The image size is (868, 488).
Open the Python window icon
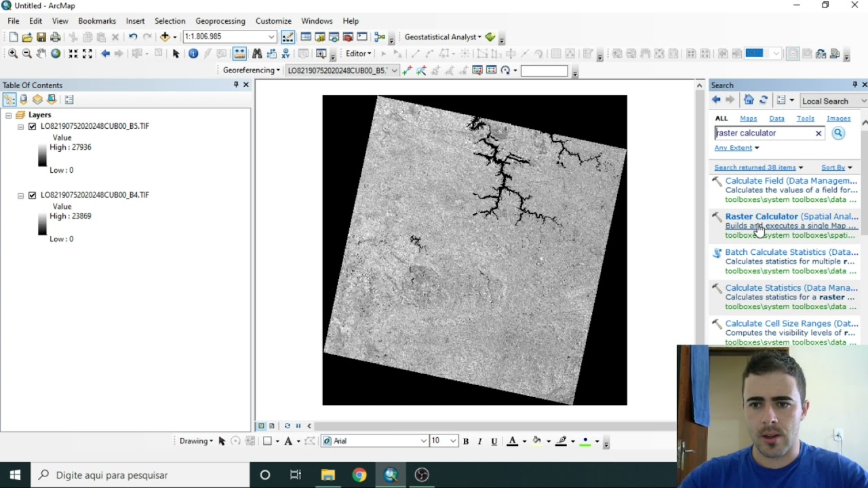click(x=362, y=37)
